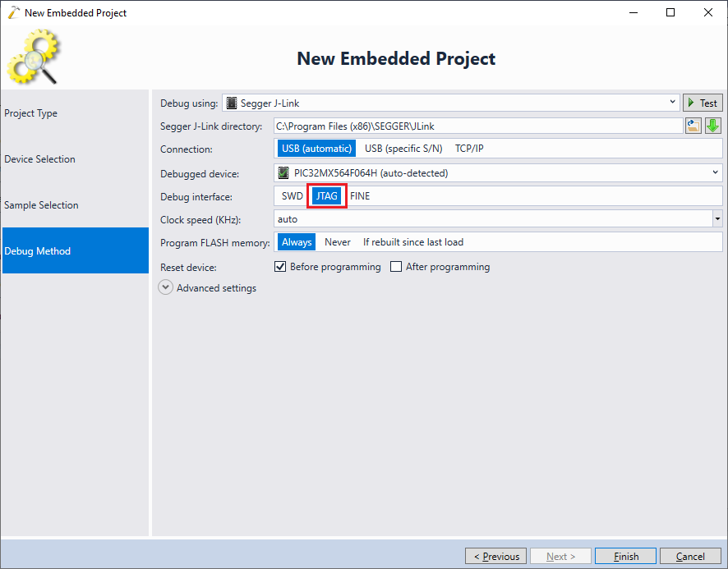The width and height of the screenshot is (728, 569).
Task: Click the chip icon in Debugged device field
Action: pyautogui.click(x=283, y=173)
